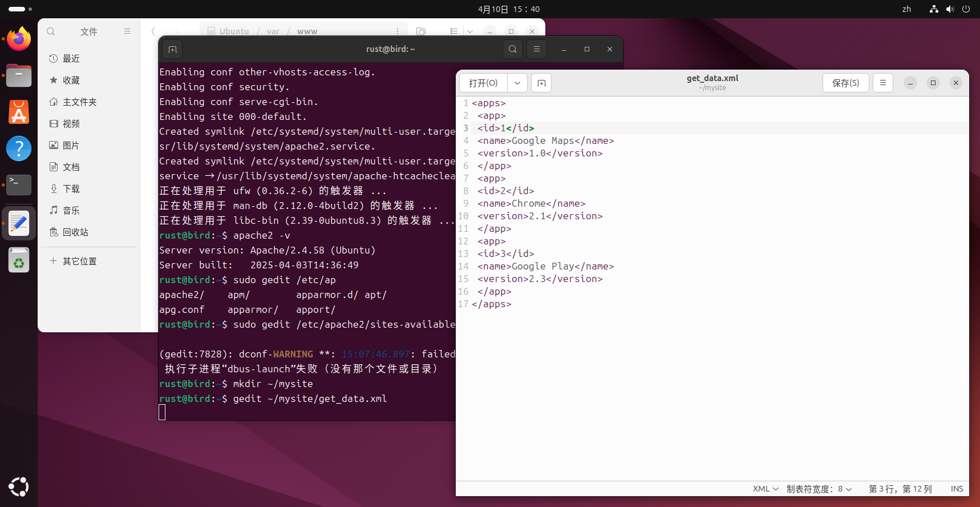Create a new document tab in gedit
This screenshot has height=507, width=980.
tap(541, 83)
